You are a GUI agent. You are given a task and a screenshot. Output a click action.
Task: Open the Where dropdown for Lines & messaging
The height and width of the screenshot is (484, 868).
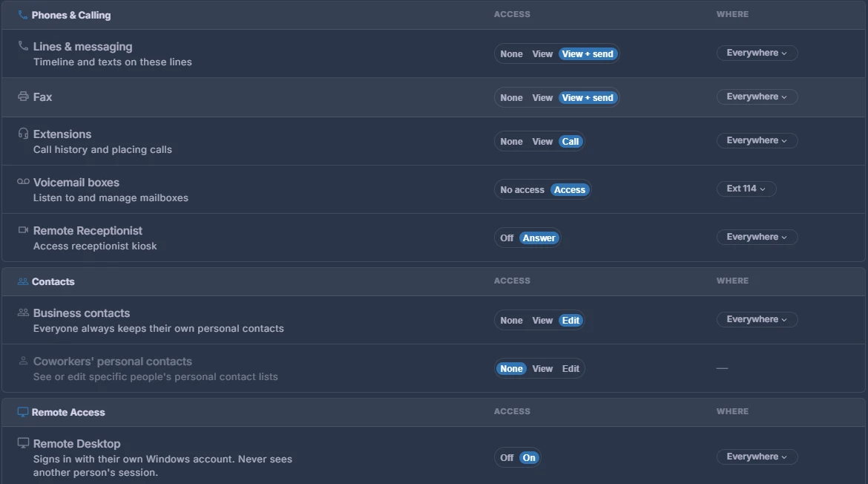tap(757, 53)
